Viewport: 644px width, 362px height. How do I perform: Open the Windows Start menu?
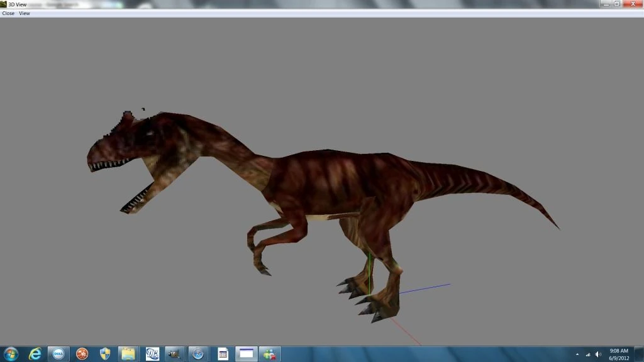click(x=11, y=354)
